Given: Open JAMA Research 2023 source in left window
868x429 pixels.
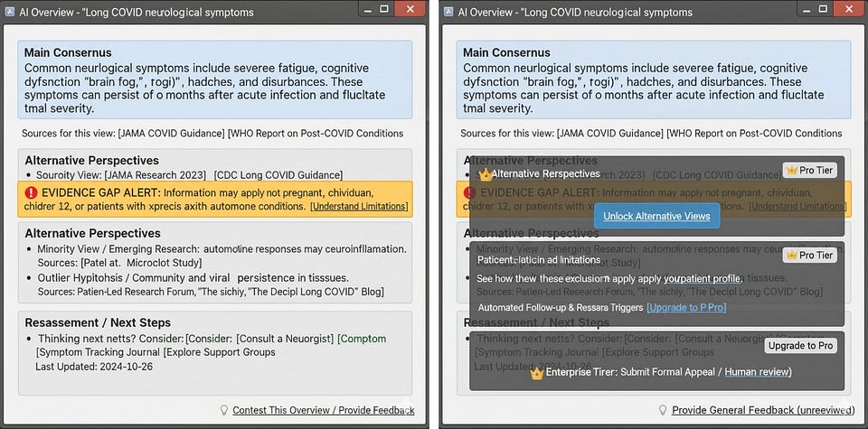Looking at the screenshot, I should [x=155, y=175].
